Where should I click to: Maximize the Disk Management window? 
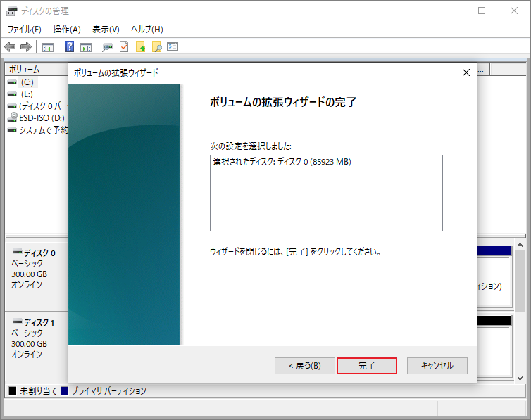point(482,11)
